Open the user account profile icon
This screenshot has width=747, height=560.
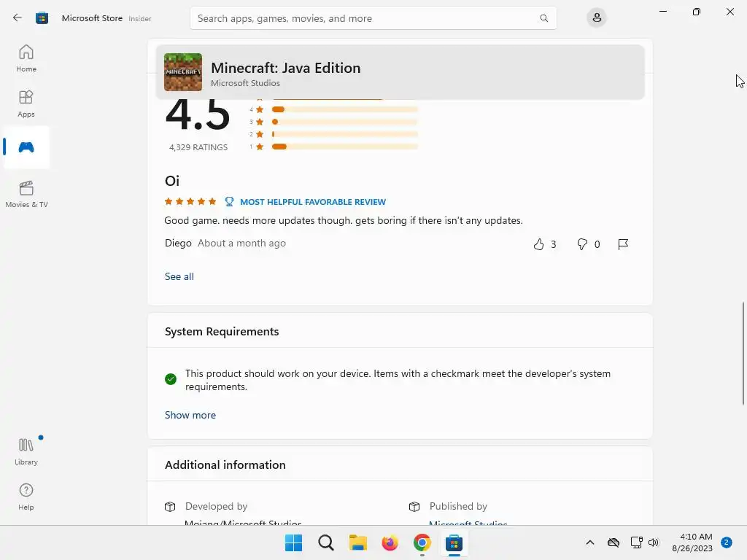click(597, 18)
